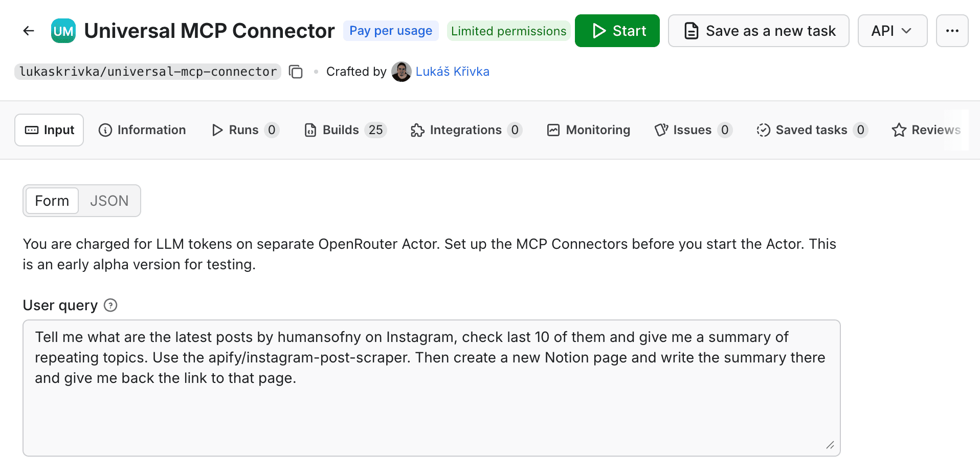Click Save as a new task

[759, 31]
